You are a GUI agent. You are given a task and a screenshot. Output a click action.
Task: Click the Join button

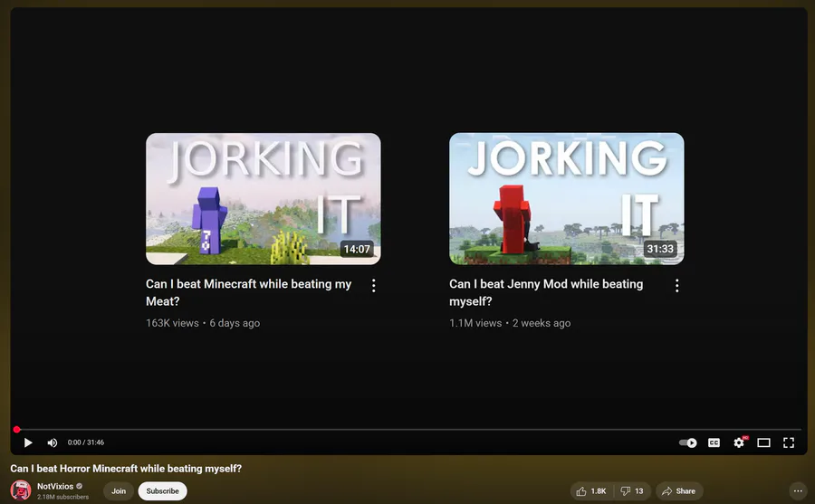(119, 491)
